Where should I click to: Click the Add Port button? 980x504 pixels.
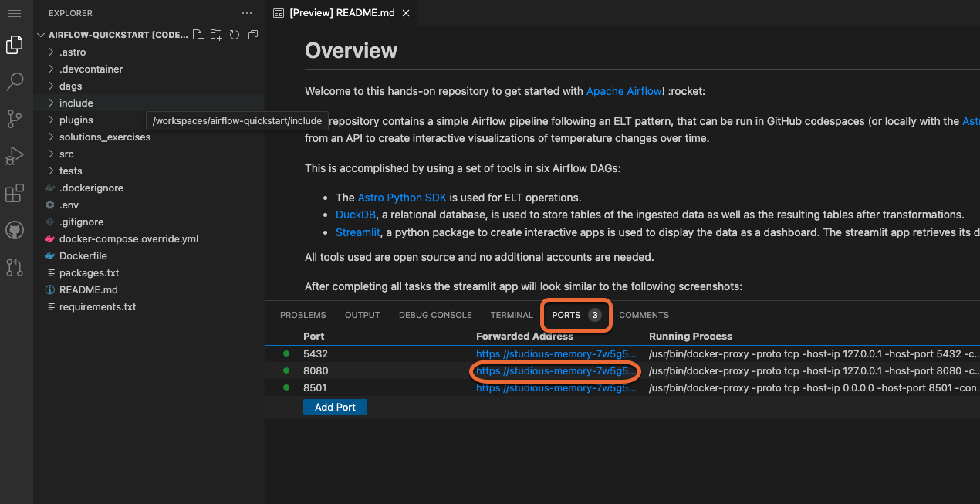click(335, 407)
